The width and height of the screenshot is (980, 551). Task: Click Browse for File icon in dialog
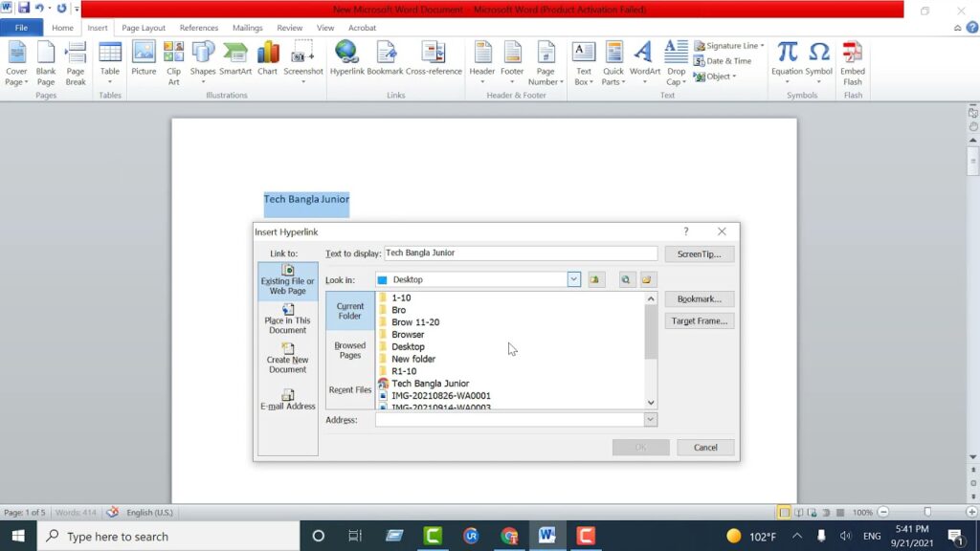click(647, 280)
